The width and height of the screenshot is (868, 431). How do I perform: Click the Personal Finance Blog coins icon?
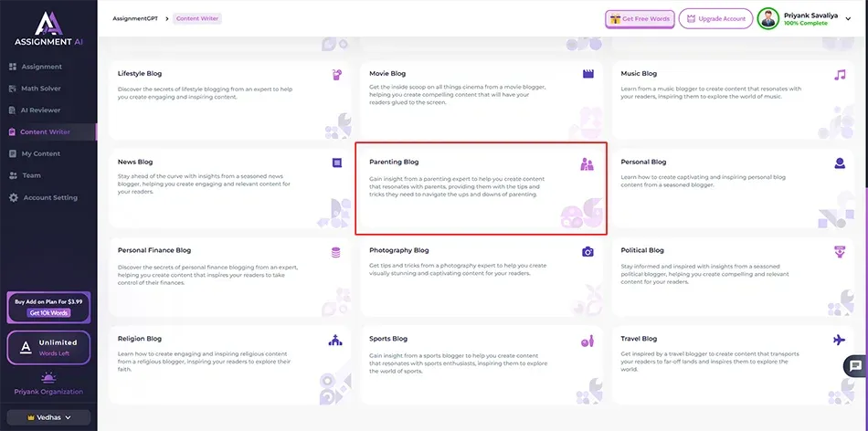336,251
